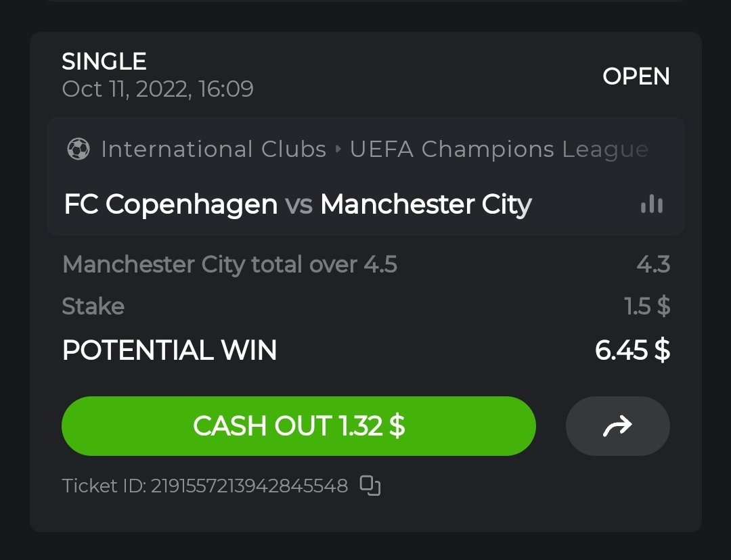Select the bet date Oct 11, 2022, 16:09
This screenshot has height=560, width=731.
pyautogui.click(x=158, y=89)
